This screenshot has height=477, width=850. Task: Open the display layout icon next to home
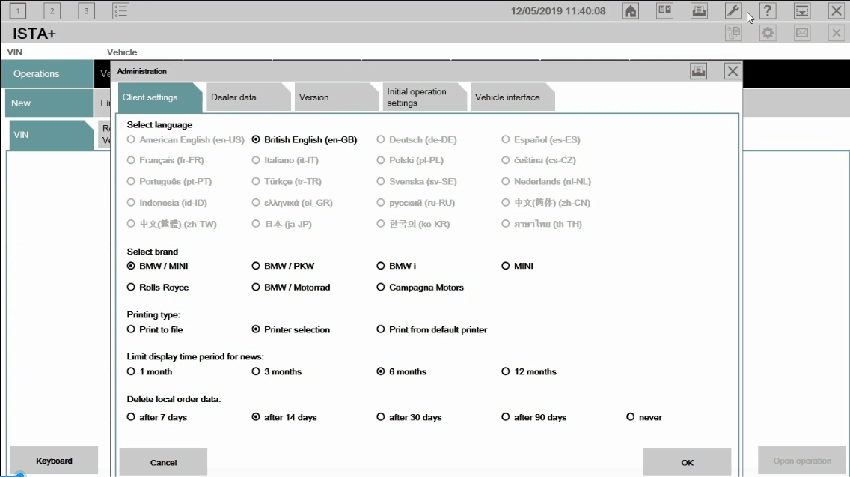tap(665, 10)
